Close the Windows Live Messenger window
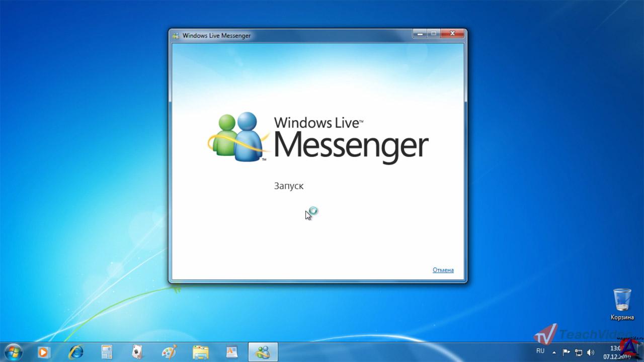The width and height of the screenshot is (644, 362). point(452,34)
